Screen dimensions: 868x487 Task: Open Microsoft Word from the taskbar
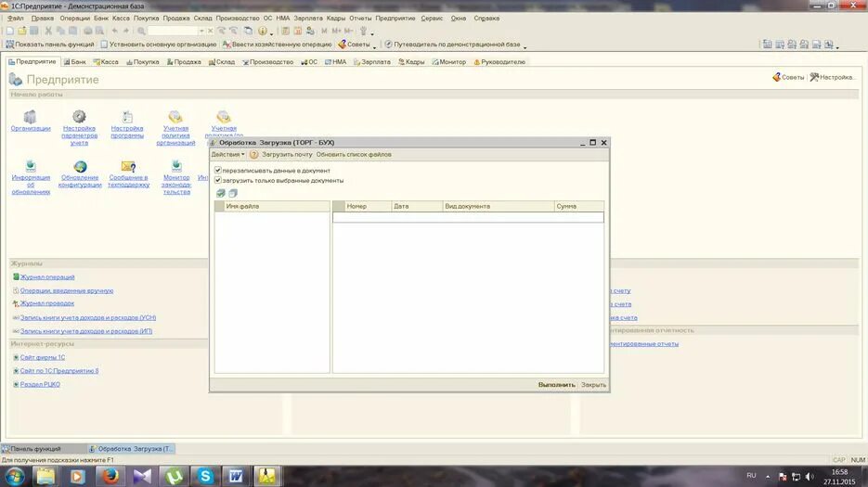click(x=237, y=476)
